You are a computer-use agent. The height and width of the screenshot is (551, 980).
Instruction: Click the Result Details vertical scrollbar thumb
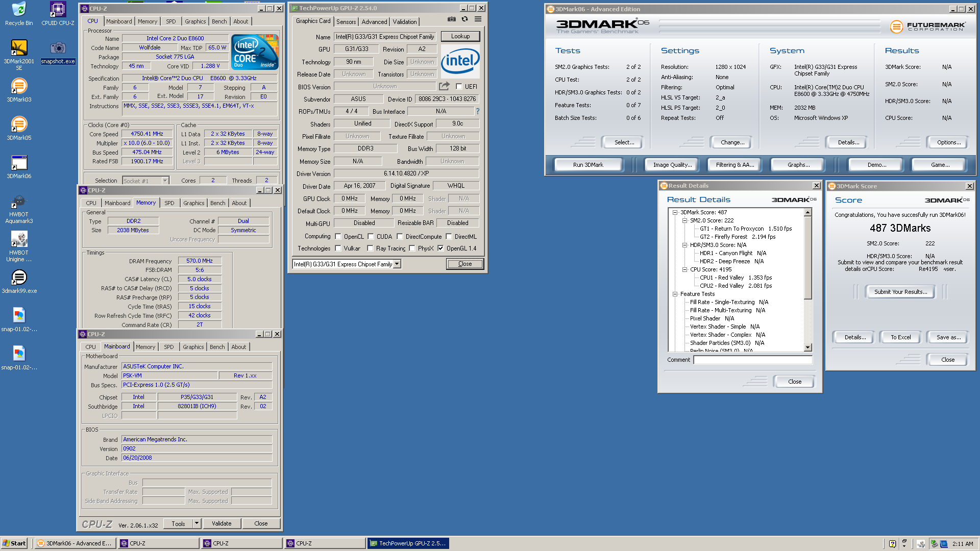(x=808, y=258)
